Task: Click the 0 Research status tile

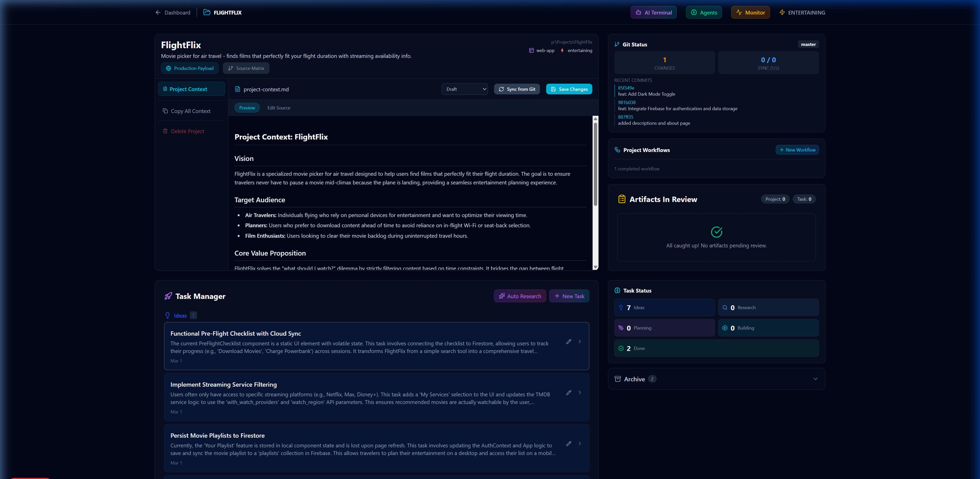Action: coord(768,308)
